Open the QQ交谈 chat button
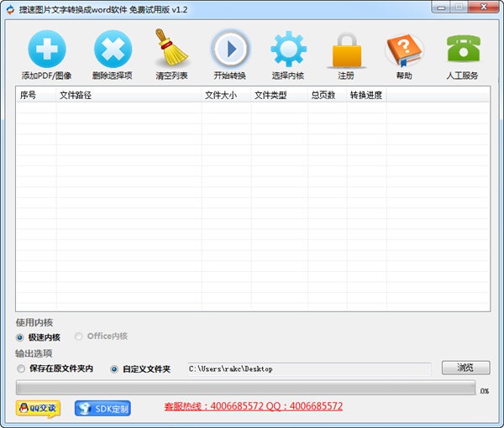The image size is (504, 428). 38,409
